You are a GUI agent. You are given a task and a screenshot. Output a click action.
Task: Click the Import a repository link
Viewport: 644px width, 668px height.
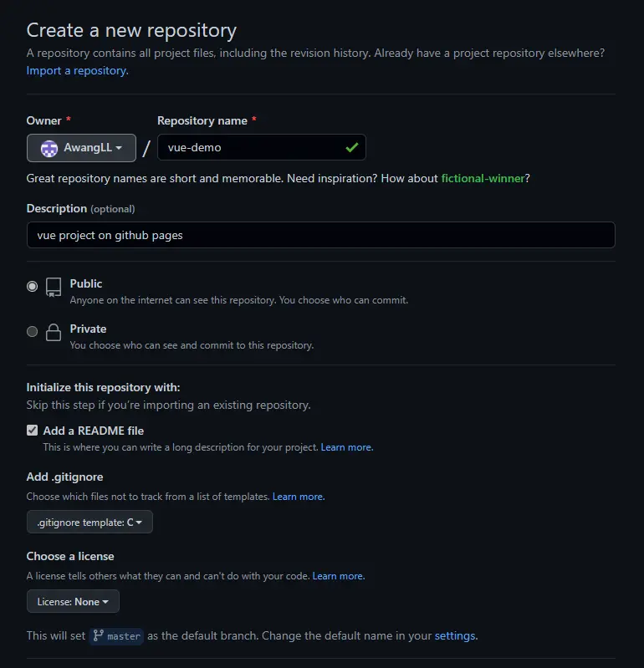click(x=77, y=71)
